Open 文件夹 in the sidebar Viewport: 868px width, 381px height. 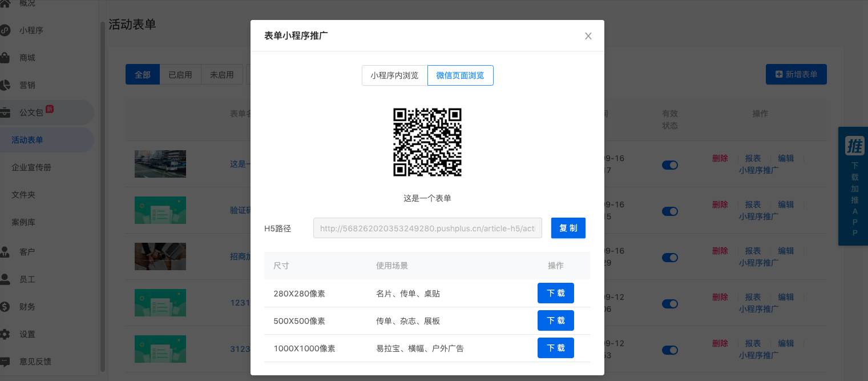click(23, 195)
